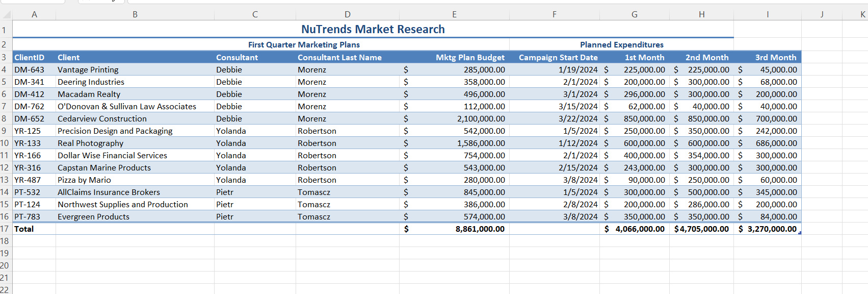Select row 3 header

pyautogui.click(x=5, y=57)
